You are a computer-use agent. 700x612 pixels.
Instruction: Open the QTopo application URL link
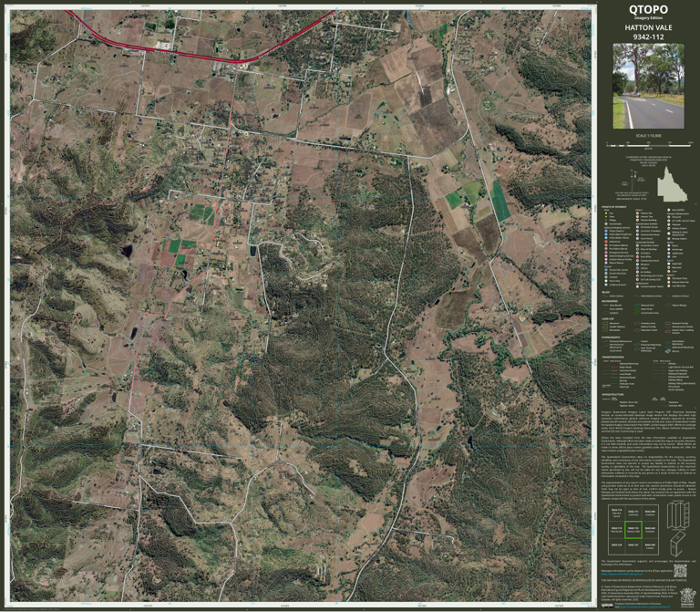(x=621, y=574)
